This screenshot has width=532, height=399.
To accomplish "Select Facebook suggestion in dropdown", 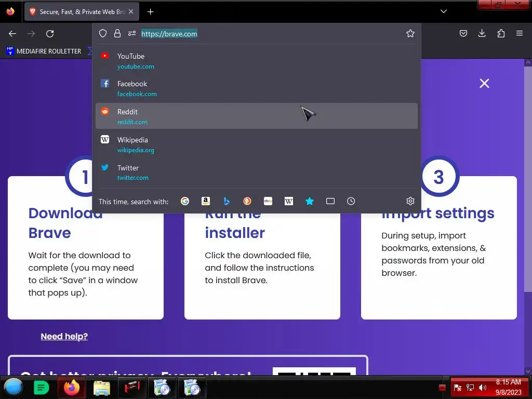I will coord(257,88).
